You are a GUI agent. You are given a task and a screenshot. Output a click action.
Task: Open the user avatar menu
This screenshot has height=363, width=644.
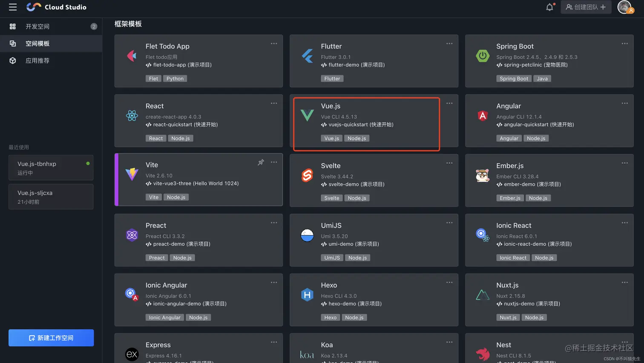click(x=625, y=7)
